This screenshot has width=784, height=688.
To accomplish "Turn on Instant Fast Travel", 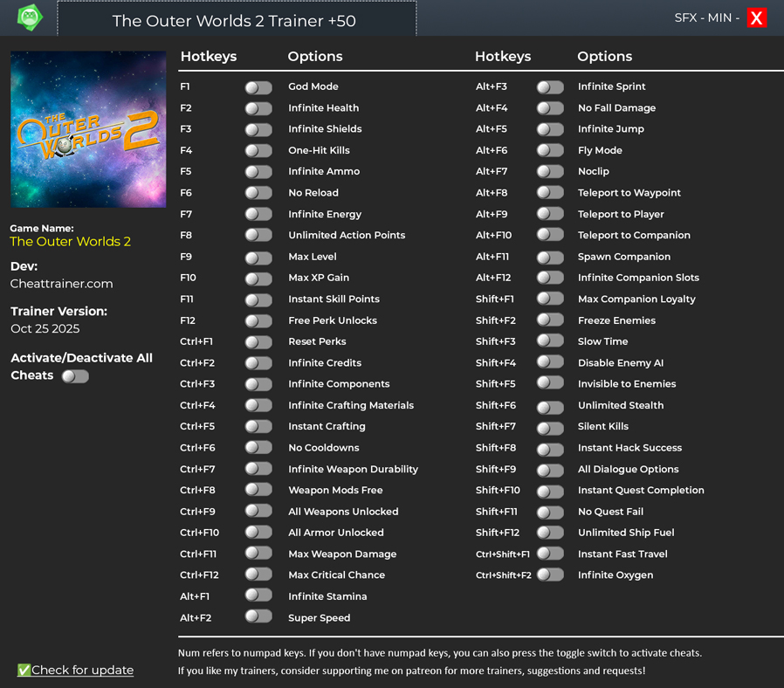I will (550, 554).
